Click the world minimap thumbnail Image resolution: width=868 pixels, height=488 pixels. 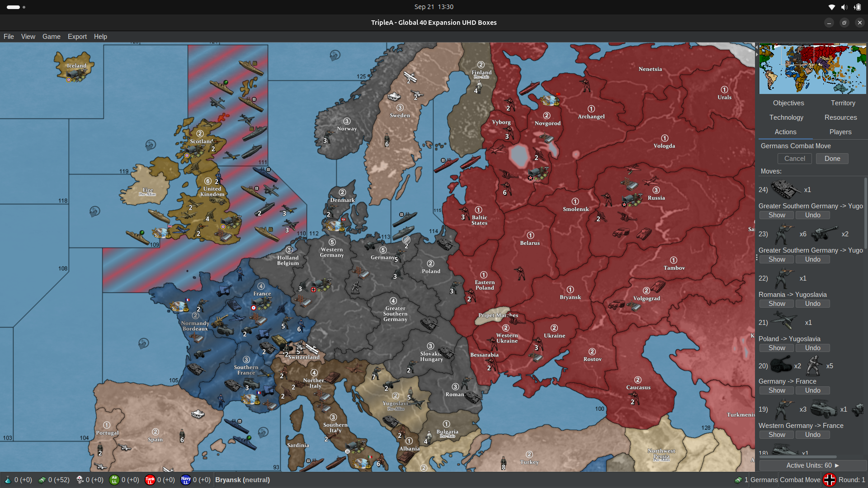(x=812, y=69)
